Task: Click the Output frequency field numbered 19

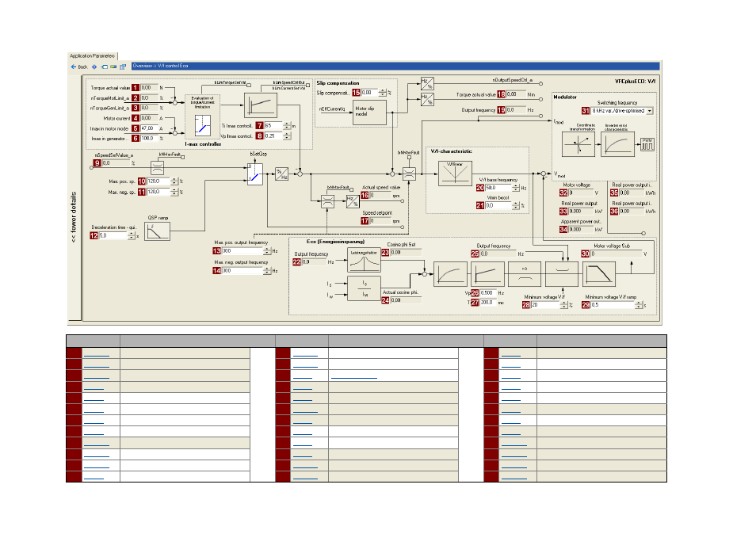Action: 515,110
